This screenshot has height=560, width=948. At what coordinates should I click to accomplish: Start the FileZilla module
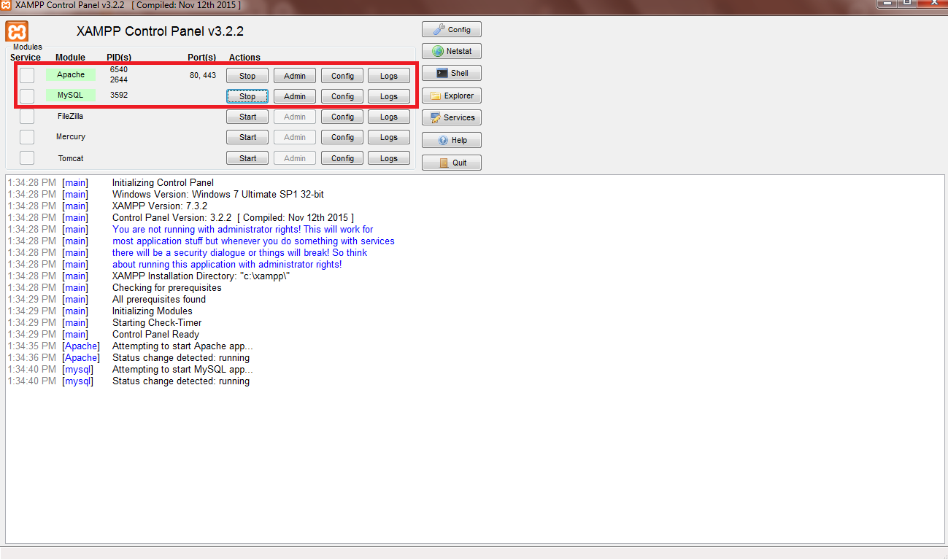[247, 117]
